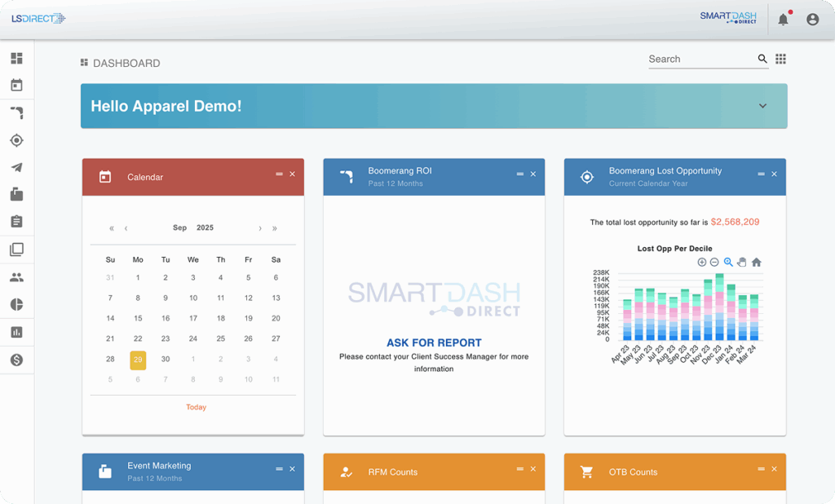Screen dimensions: 835x504
Task: Click the Today link under the calendar
Action: pyautogui.click(x=196, y=407)
